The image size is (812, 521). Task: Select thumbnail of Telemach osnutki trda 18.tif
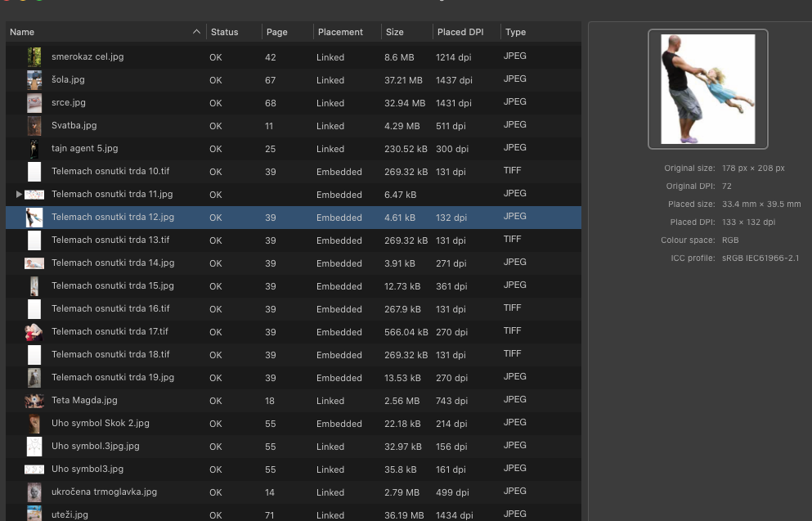tap(34, 355)
